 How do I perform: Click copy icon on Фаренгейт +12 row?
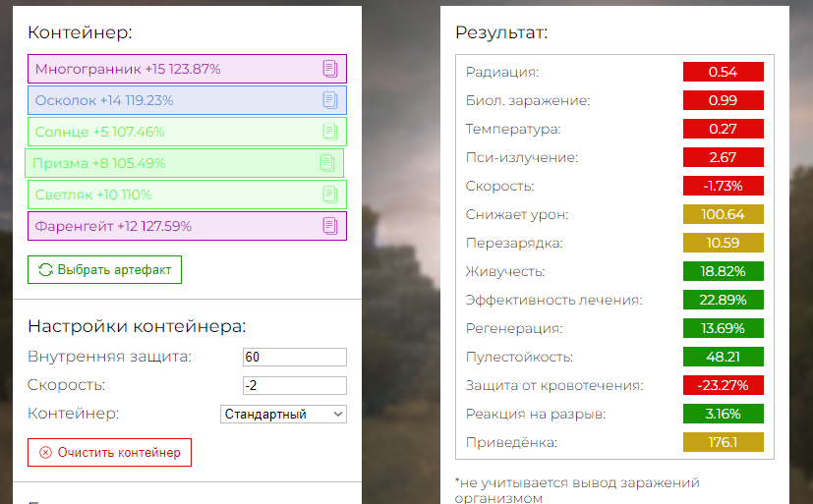[x=330, y=226]
